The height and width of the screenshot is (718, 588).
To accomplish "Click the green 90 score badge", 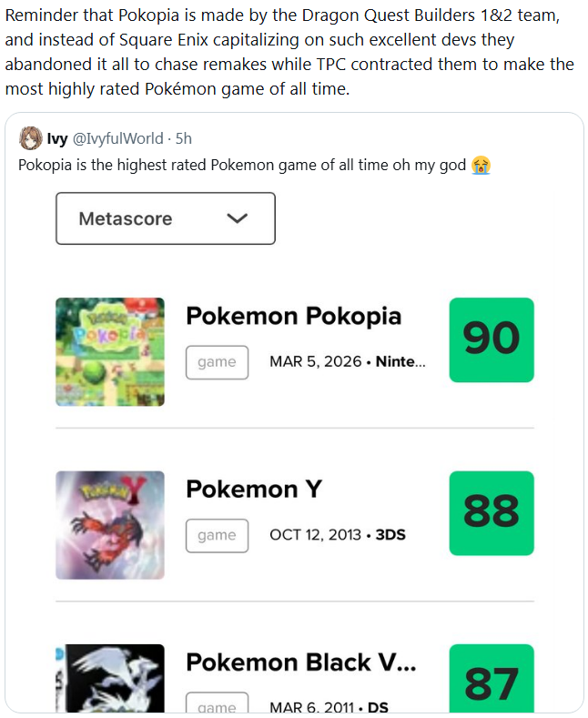I will coord(492,340).
